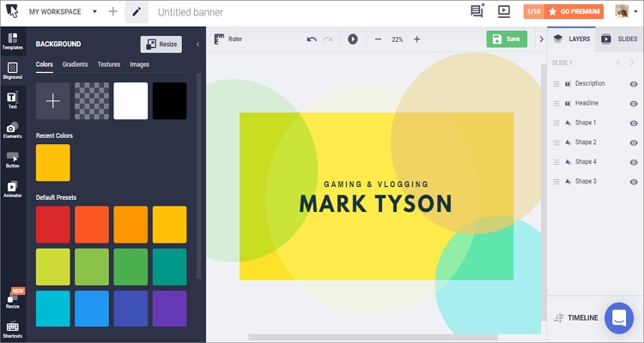Toggle the Ruler tool
The height and width of the screenshot is (343, 644).
click(228, 39)
